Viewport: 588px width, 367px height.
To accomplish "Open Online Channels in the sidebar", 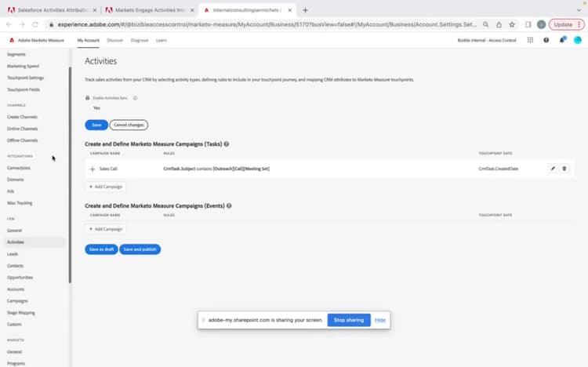I will 22,129.
